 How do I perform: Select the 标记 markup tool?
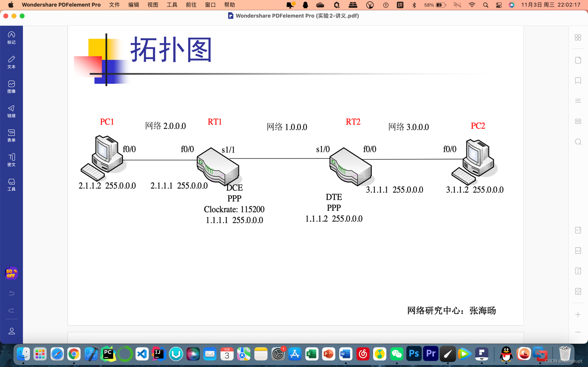coord(11,38)
